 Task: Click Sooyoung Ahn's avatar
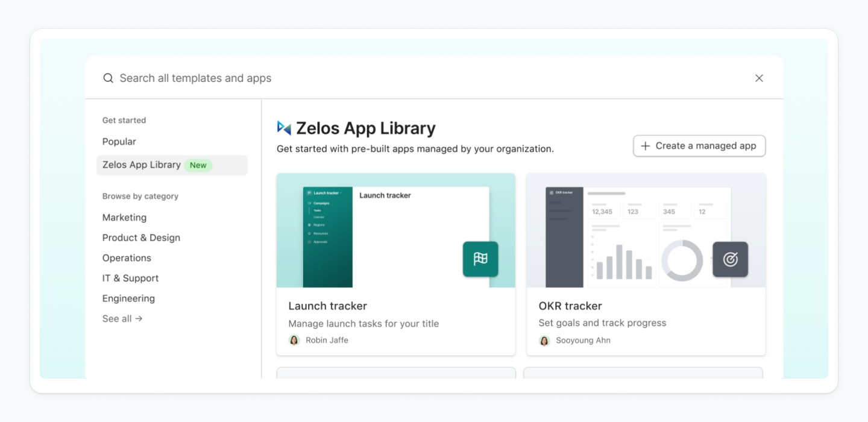pyautogui.click(x=544, y=341)
